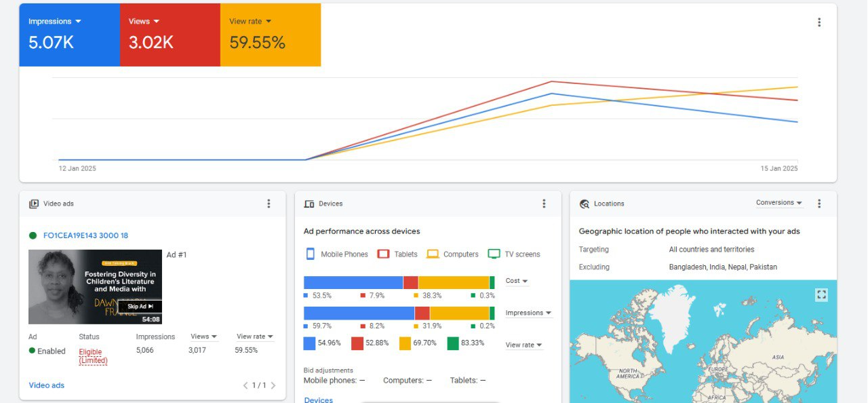Screen dimensions: 868x403
Task: Go to the next video ad page arrow
Action: click(273, 385)
